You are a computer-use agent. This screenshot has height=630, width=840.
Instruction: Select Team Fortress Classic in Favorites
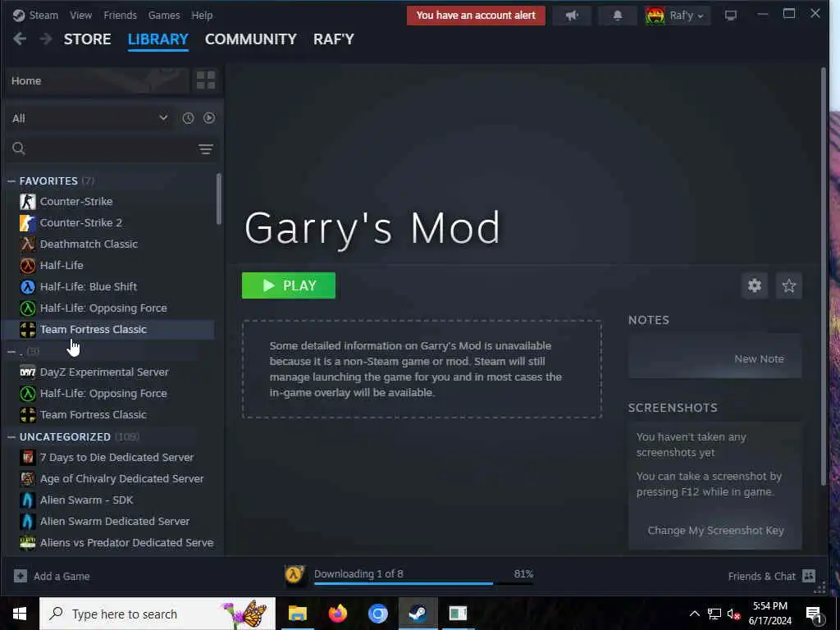click(110, 330)
